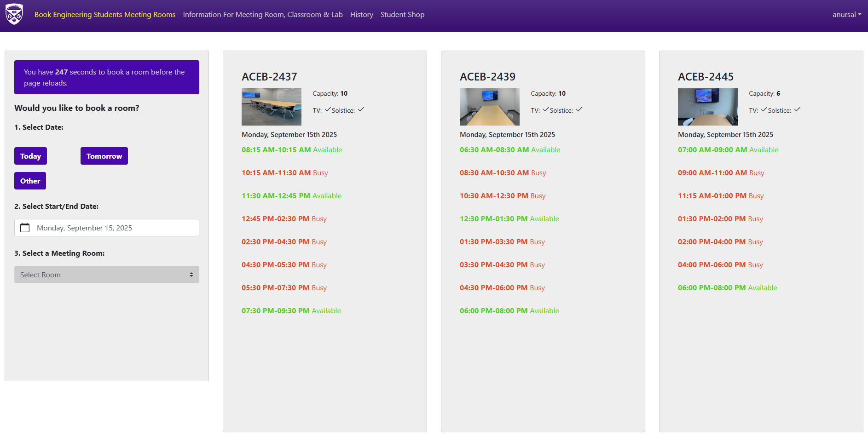Screen dimensions: 868x436
Task: Click the university crest logo icon
Action: [14, 14]
